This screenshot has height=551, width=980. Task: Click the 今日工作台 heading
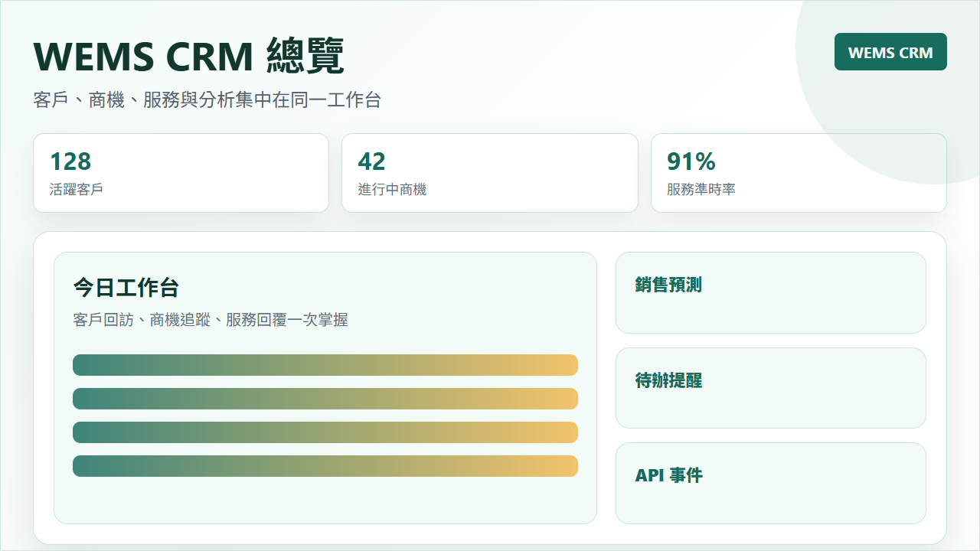point(126,288)
